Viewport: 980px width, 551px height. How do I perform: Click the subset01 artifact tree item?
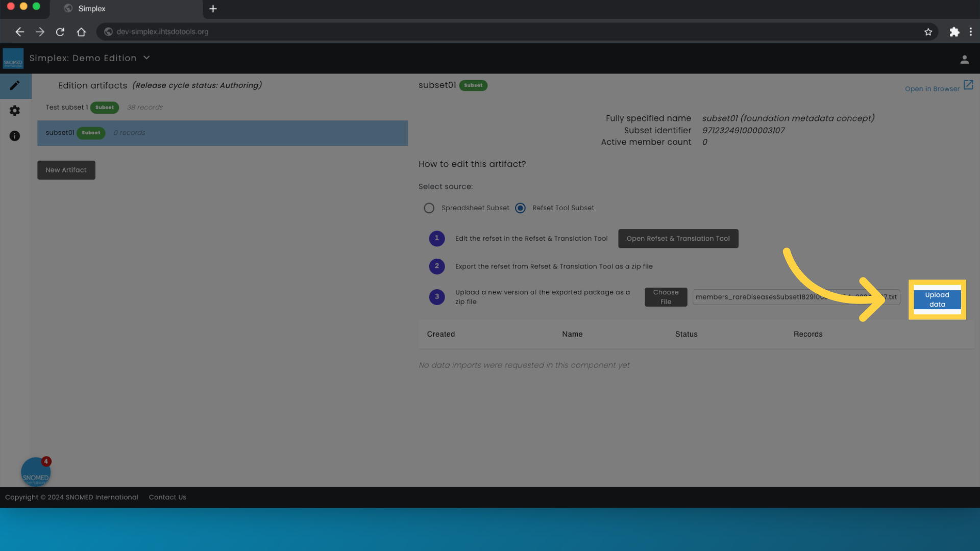pyautogui.click(x=223, y=133)
